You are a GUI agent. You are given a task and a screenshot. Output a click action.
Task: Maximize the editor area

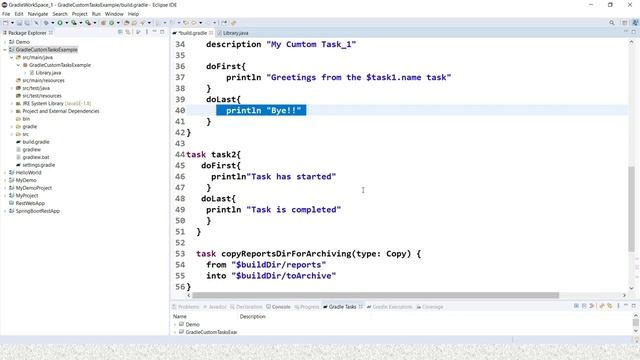pos(633,32)
